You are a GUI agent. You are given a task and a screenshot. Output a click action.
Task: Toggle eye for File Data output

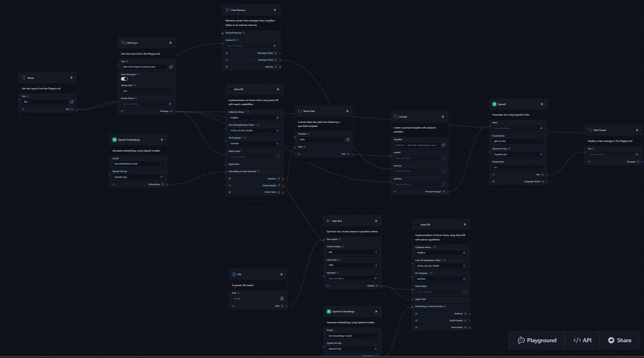233,306
